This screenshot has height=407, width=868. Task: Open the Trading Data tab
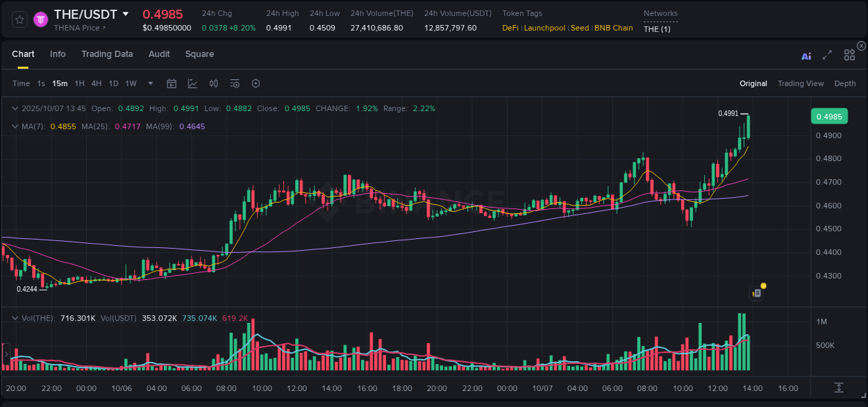click(x=107, y=54)
